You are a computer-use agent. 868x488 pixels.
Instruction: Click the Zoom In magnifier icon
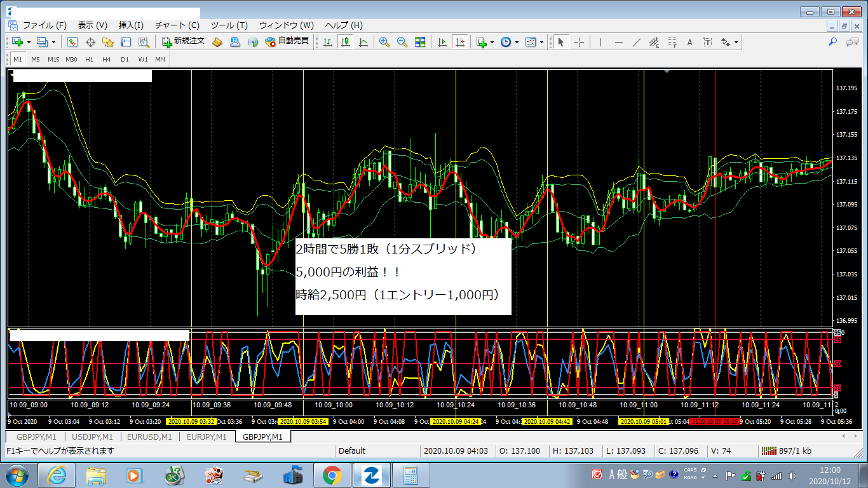pos(384,42)
